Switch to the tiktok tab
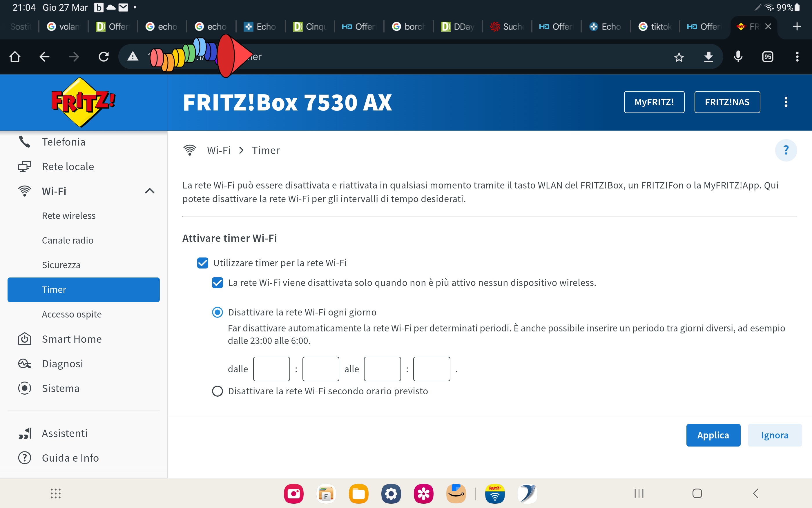The image size is (812, 508). click(x=655, y=26)
